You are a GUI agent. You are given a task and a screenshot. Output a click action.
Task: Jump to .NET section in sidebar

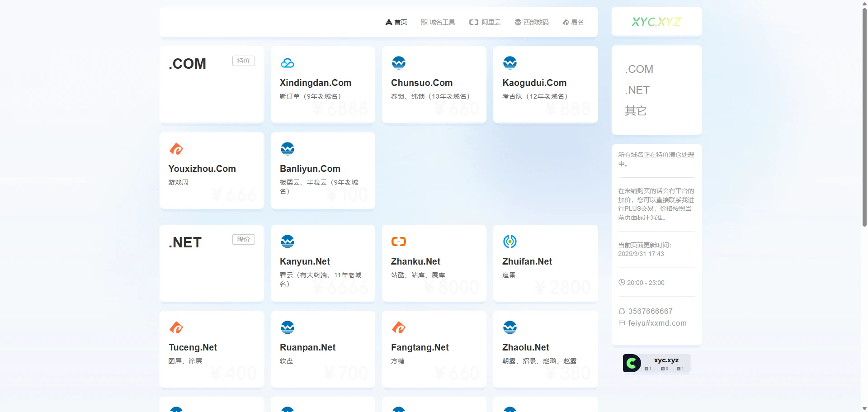point(637,90)
